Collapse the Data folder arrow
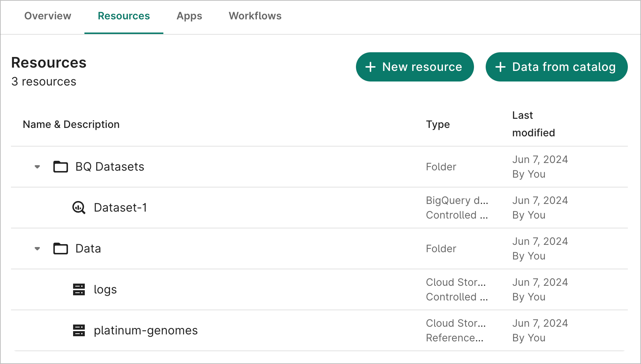 tap(37, 249)
